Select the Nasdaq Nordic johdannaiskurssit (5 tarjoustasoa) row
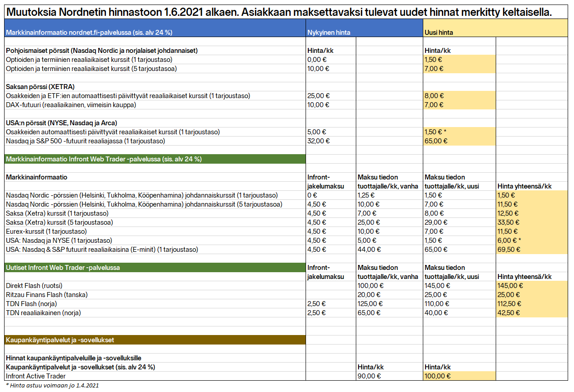This screenshot has width=574, height=392. [144, 204]
